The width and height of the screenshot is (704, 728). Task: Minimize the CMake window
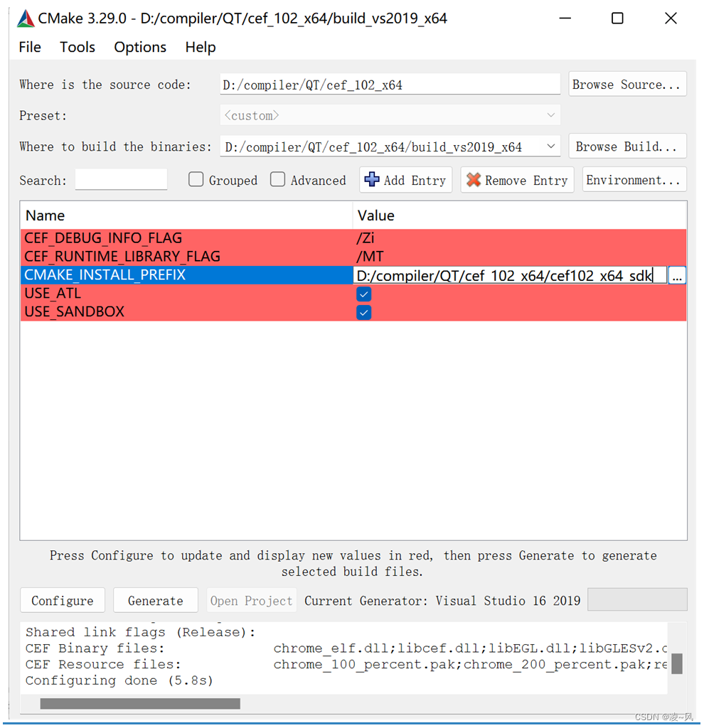point(565,18)
